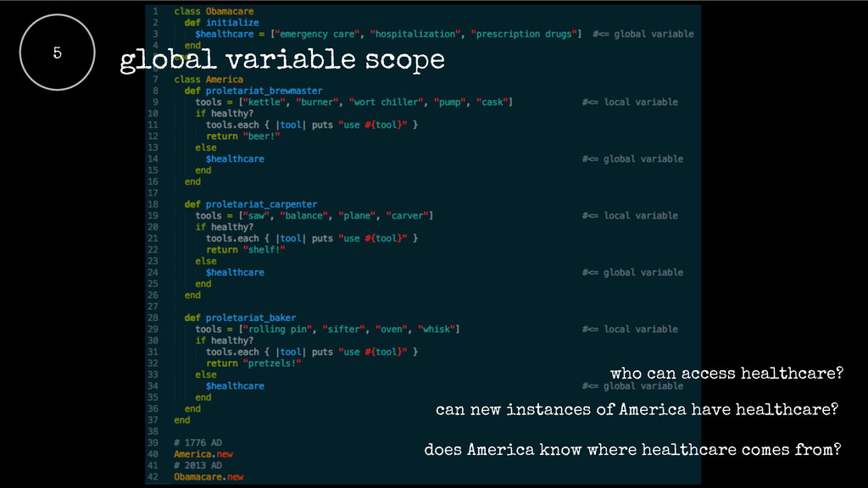
Task: Click the "# 2013 AD" comment
Action: (198, 465)
